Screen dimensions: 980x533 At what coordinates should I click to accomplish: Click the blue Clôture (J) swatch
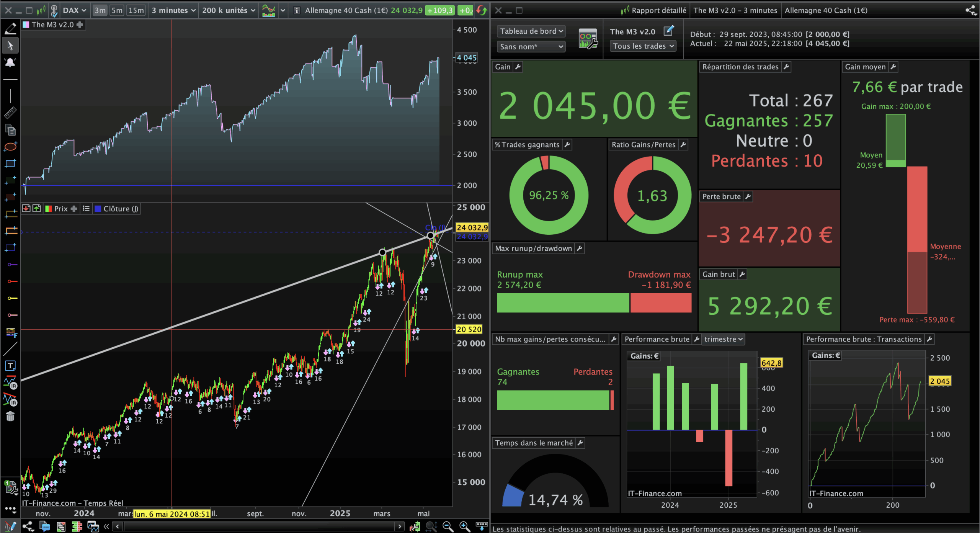tap(98, 209)
